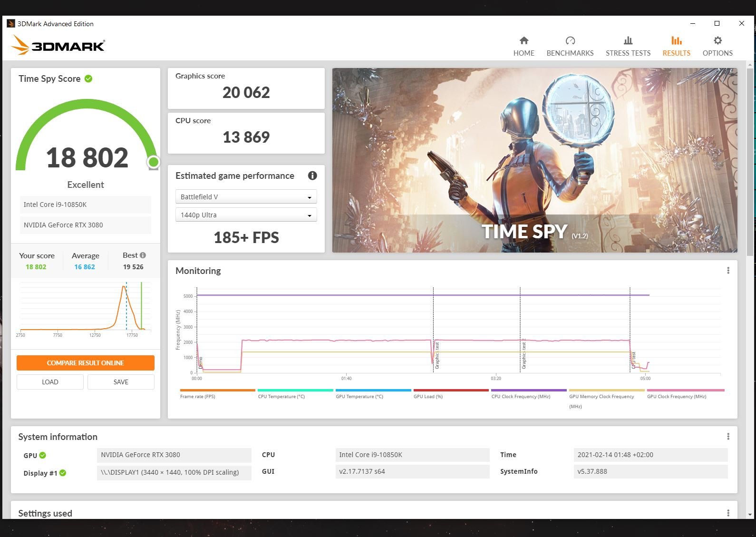Viewport: 756px width, 537px height.
Task: Click Compare Result Online button
Action: [86, 363]
